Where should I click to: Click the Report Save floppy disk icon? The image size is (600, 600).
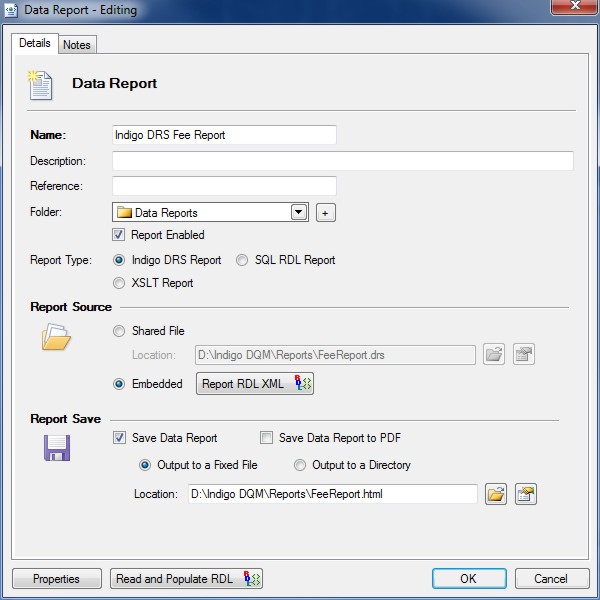[56, 449]
